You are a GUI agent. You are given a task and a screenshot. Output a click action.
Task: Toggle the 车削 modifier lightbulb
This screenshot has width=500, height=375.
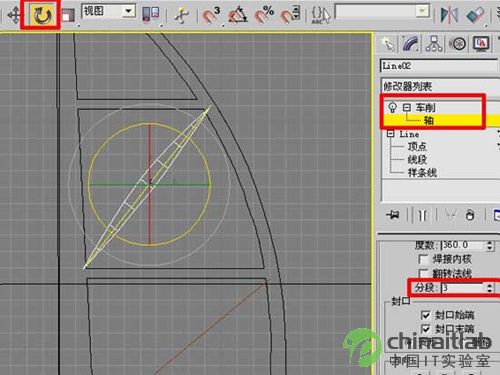(392, 107)
